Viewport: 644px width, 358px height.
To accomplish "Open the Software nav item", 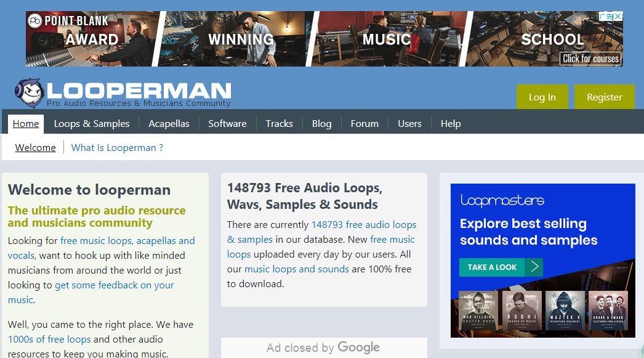I will [227, 124].
